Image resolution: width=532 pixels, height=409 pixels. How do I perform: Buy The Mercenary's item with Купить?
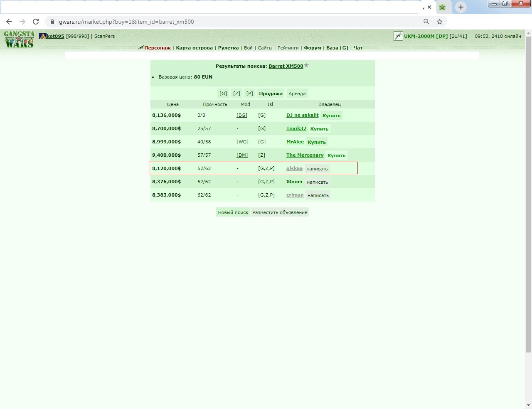tap(336, 155)
